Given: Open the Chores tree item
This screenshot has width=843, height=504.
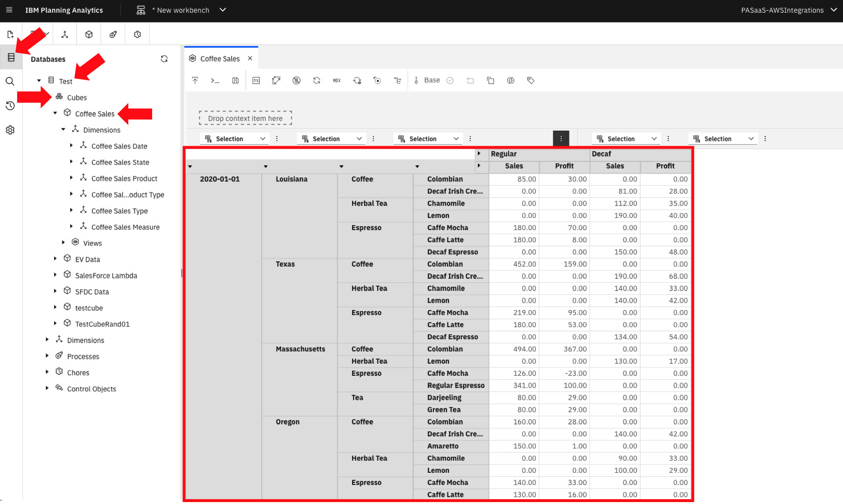Looking at the screenshot, I should pyautogui.click(x=78, y=373).
